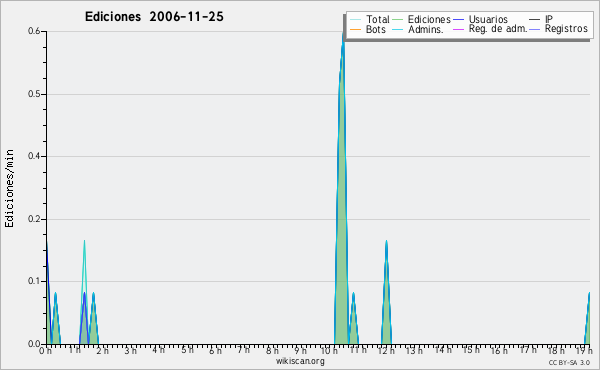Click the CC BY-SA 3.0 license text
600x370 pixels.
569,362
